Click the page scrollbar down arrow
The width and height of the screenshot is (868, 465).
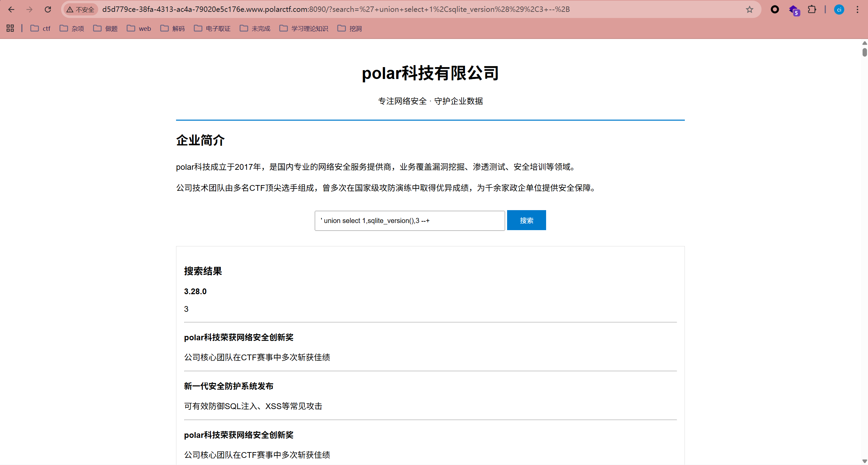[864, 461]
